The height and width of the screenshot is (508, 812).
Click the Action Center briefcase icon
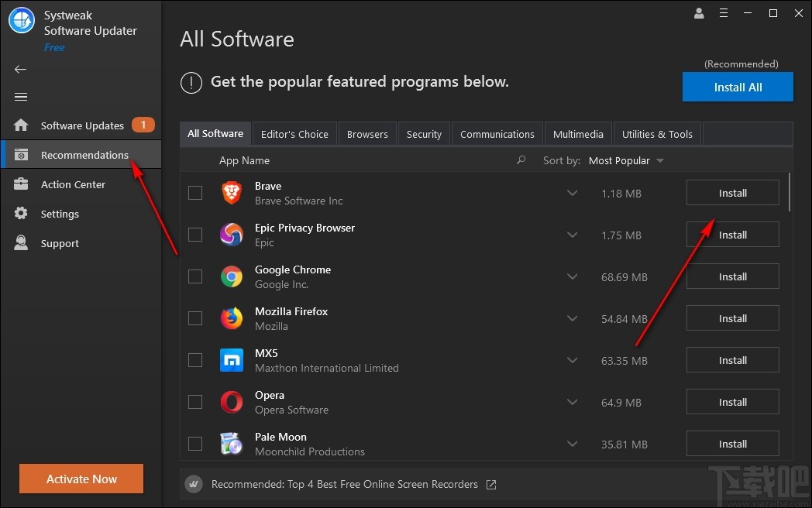coord(21,184)
